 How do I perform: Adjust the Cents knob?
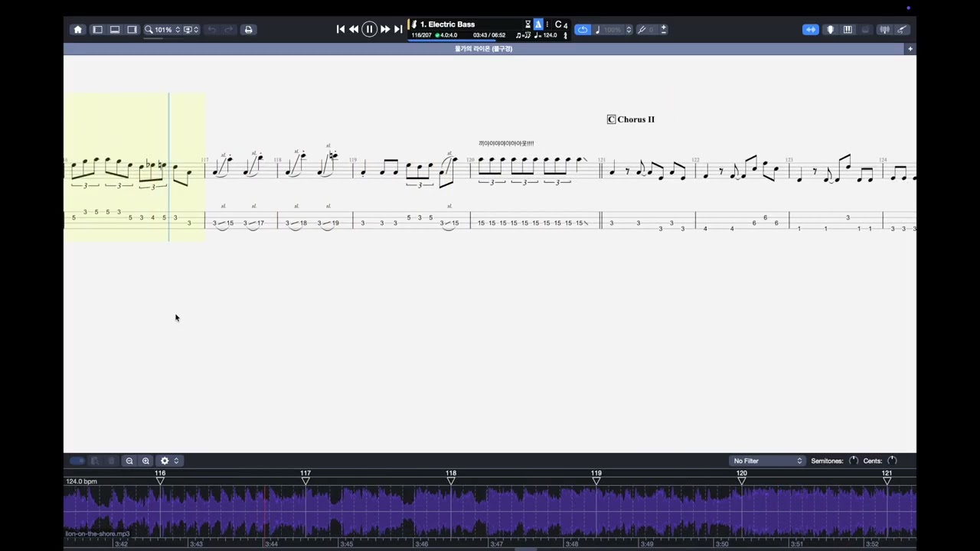point(892,461)
